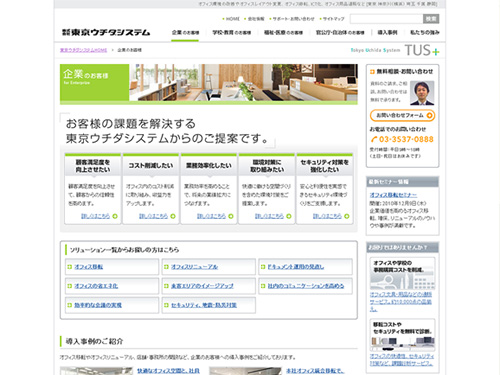The image size is (500, 375).
Task: Click the 東京ウチダシステム company logo
Action: pos(106,32)
